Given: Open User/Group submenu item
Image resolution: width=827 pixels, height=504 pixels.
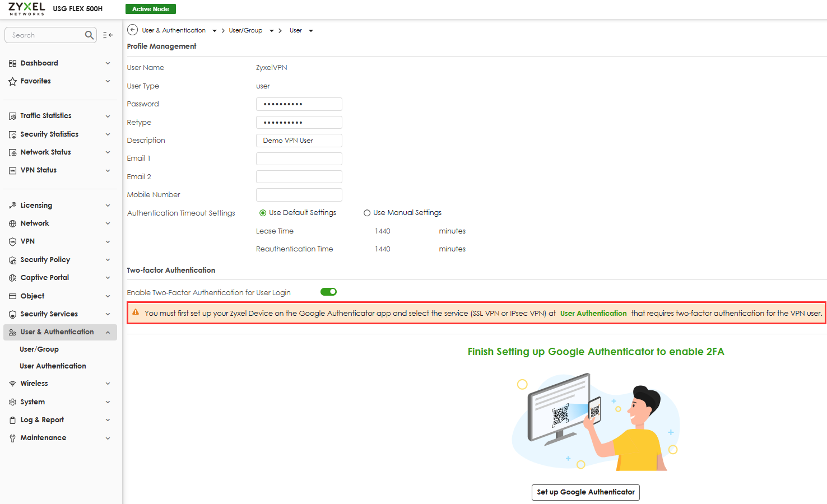Looking at the screenshot, I should click(39, 349).
